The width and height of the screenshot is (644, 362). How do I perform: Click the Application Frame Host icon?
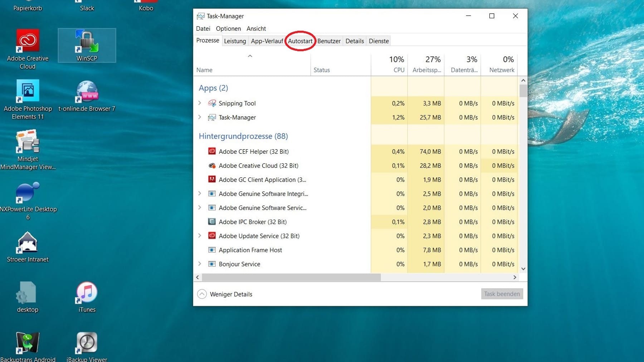pyautogui.click(x=212, y=250)
